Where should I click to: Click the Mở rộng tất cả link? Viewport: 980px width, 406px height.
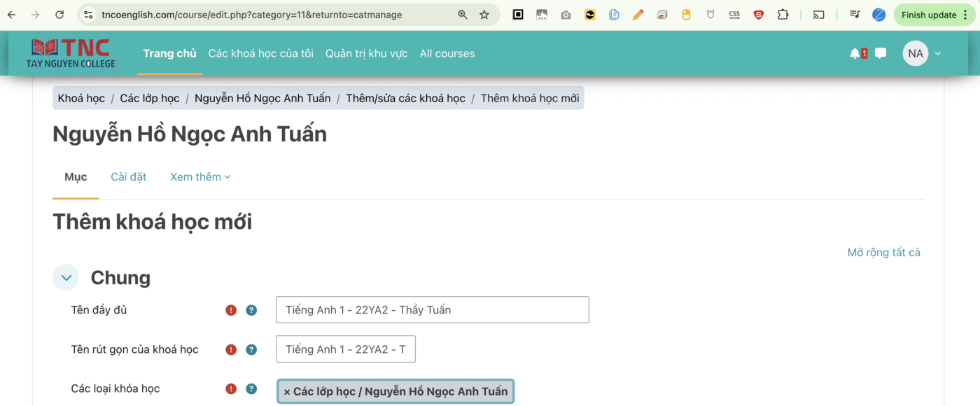pyautogui.click(x=883, y=253)
